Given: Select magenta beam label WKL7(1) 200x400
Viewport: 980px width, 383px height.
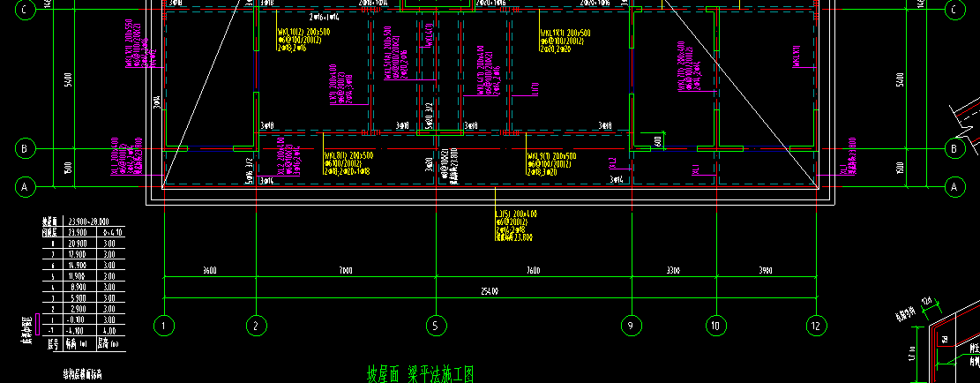Looking at the screenshot, I should click(x=680, y=66).
